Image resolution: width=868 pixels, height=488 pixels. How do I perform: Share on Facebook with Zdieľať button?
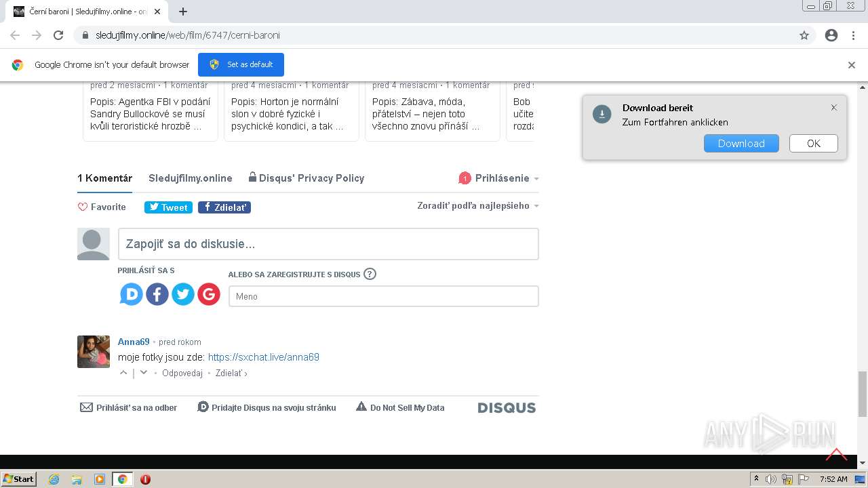pos(224,207)
